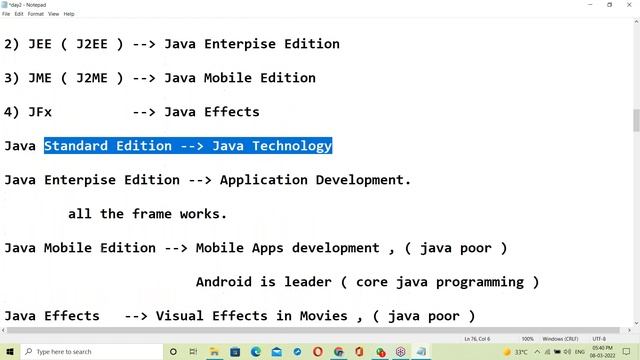Open network status tray icon
This screenshot has height=360, width=640.
[x=547, y=351]
